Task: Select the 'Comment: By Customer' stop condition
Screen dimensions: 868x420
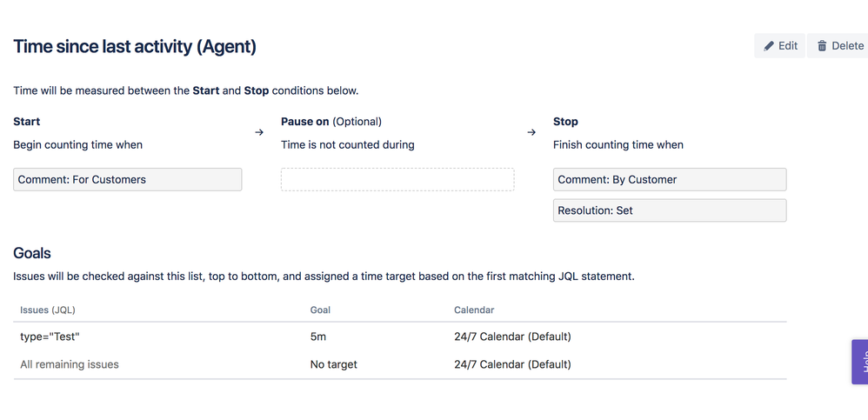Action: tap(670, 179)
